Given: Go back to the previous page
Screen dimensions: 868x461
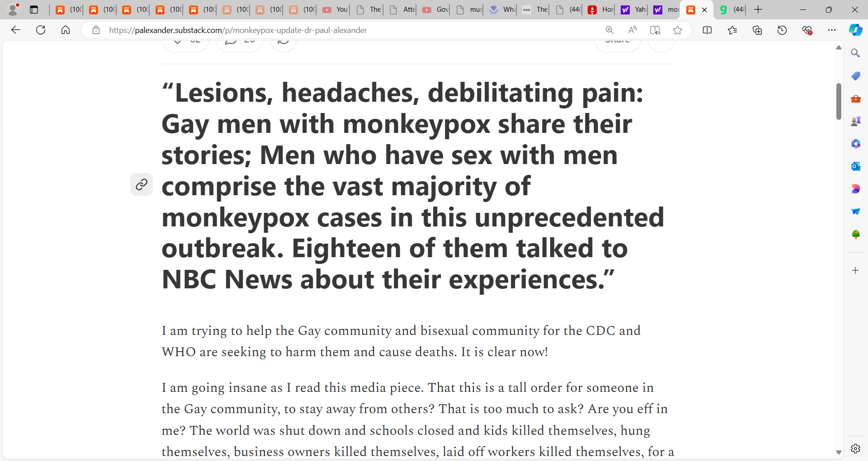Looking at the screenshot, I should click(x=16, y=30).
